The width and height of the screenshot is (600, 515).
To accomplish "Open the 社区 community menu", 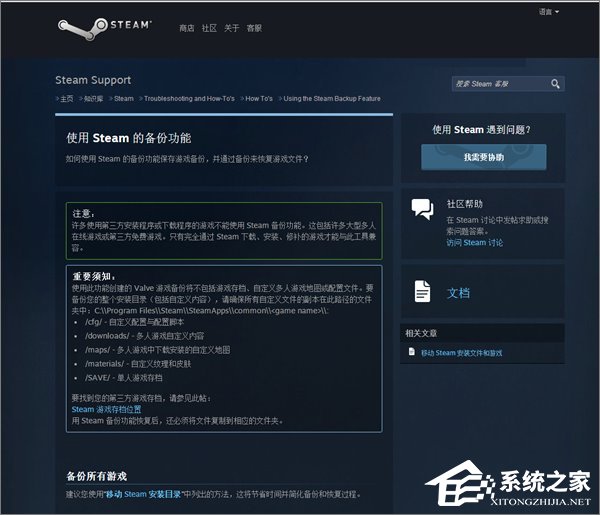I will click(209, 28).
